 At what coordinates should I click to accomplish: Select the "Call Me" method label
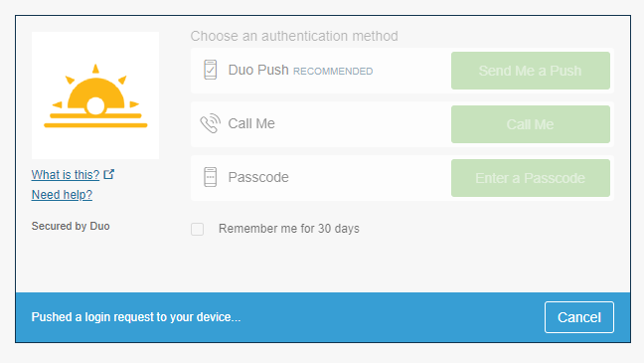tap(251, 123)
